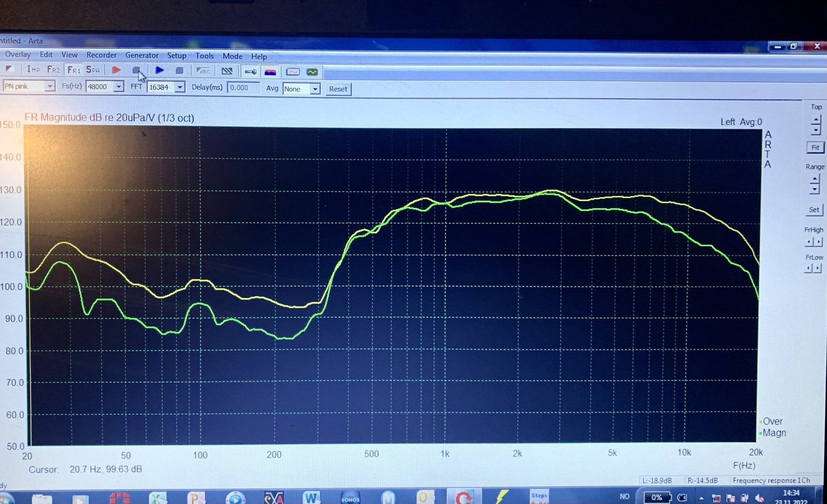Click the volume speaker icon in system tray

[x=760, y=498]
